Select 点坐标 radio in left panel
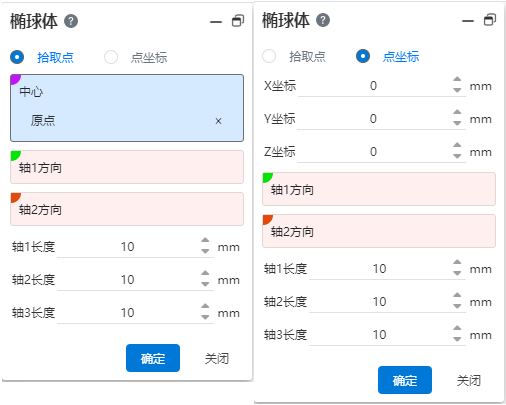 point(111,57)
